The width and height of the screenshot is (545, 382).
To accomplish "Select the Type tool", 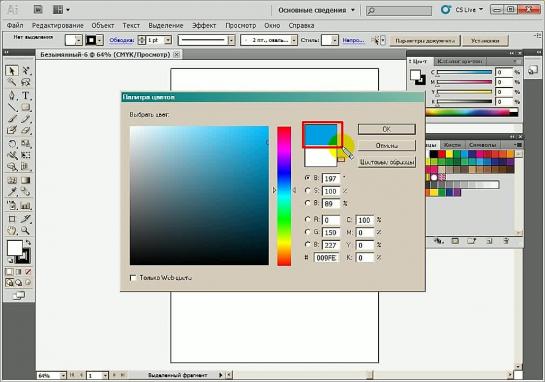I will 25,95.
